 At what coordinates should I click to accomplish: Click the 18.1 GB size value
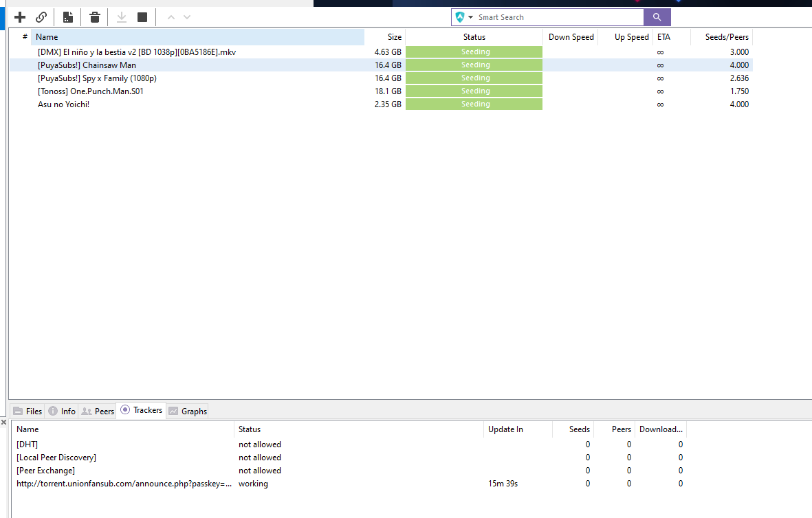coord(388,91)
